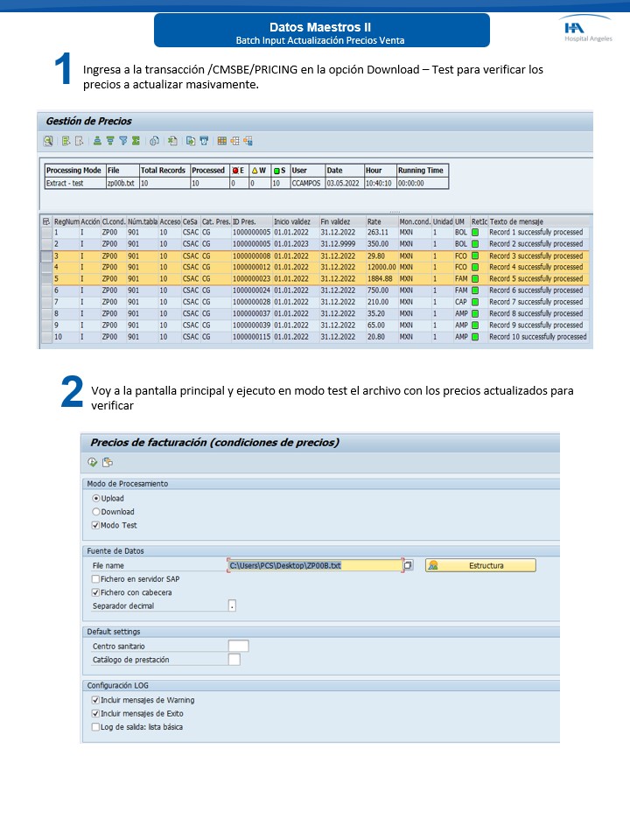630x840 pixels.
Task: Toggle the Fichero con cabecera checkbox
Action: tap(96, 592)
